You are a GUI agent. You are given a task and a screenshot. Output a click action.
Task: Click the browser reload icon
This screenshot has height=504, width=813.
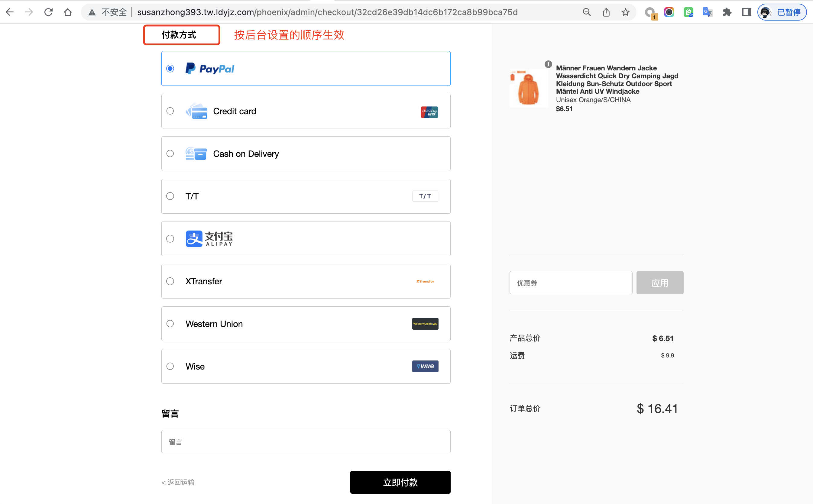48,12
